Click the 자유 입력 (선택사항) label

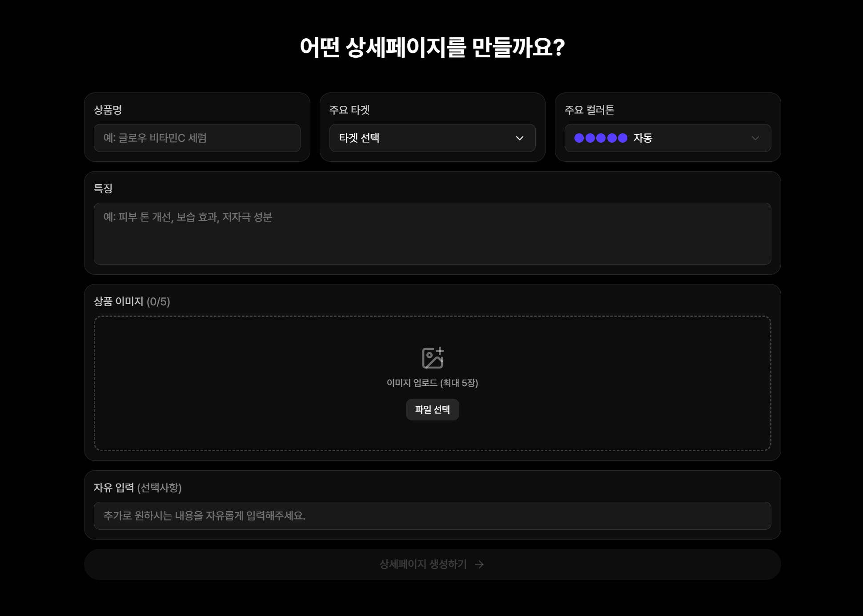tap(137, 488)
